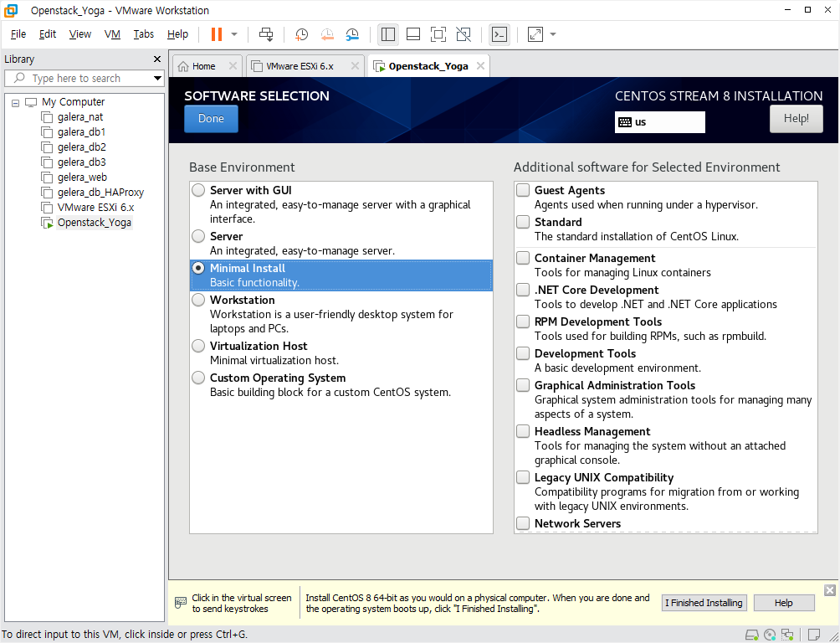Open the VM menu
This screenshot has width=840, height=643.
point(112,34)
